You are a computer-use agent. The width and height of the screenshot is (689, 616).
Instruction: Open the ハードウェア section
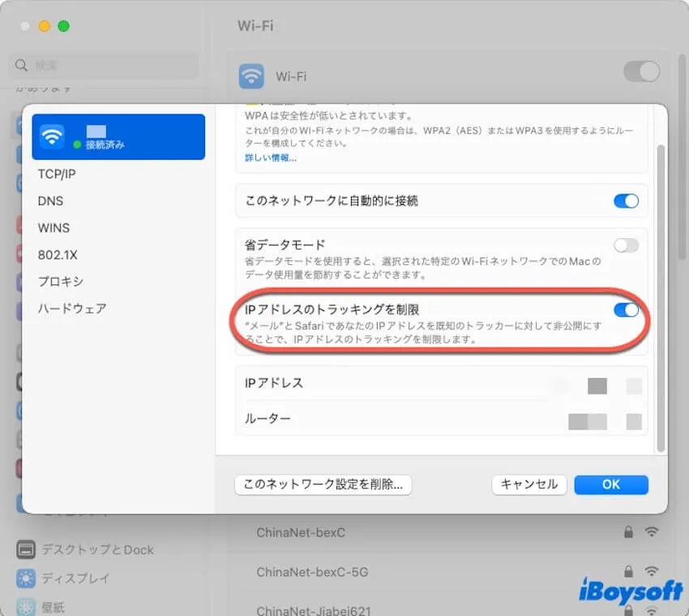72,308
